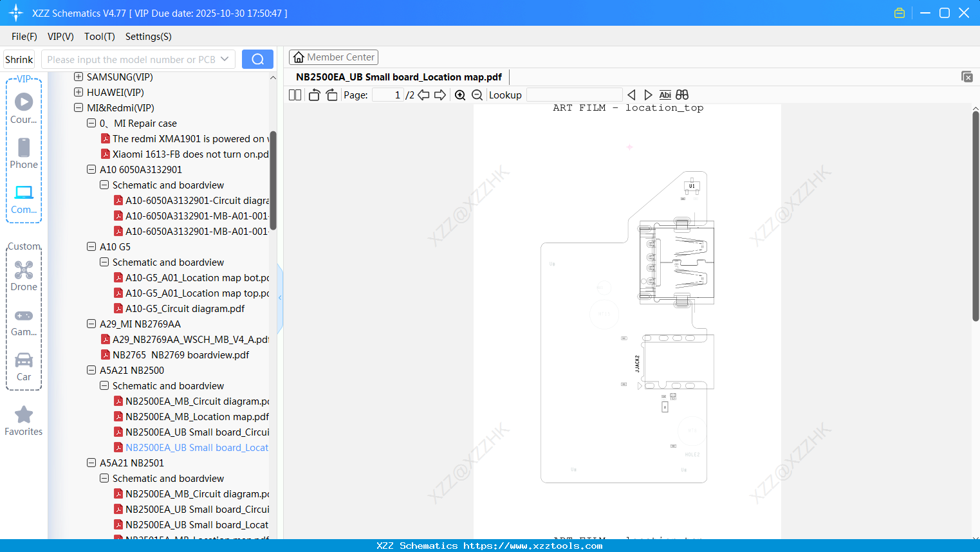Collapse Schematic and boardview under A10 G5

pyautogui.click(x=104, y=262)
